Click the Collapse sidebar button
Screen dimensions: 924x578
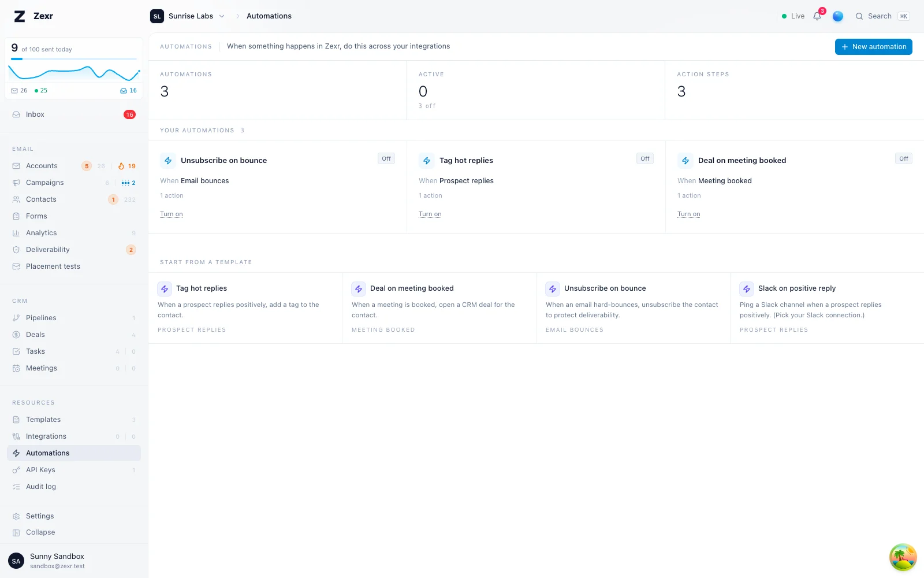74,532
